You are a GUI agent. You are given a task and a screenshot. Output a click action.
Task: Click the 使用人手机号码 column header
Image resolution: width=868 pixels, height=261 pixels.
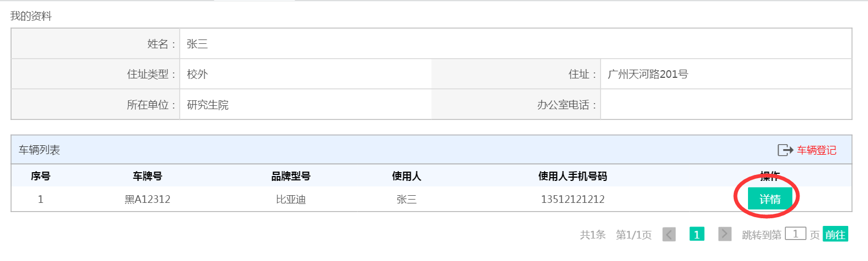pyautogui.click(x=573, y=176)
